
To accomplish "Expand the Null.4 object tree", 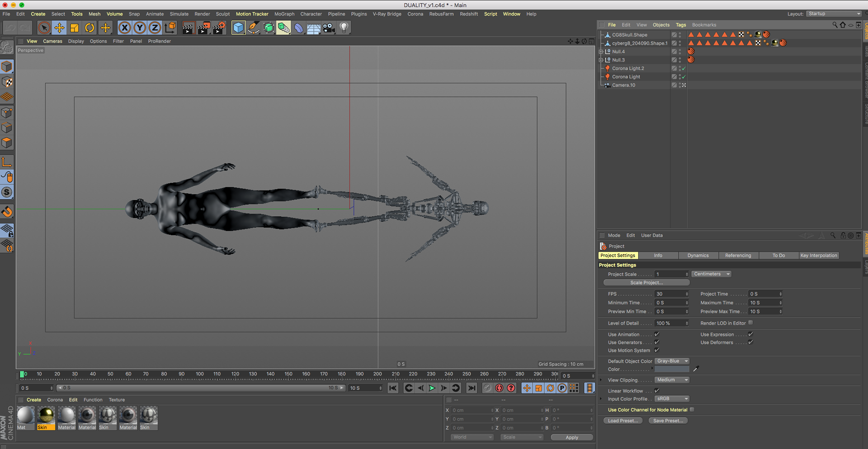I will pyautogui.click(x=601, y=52).
